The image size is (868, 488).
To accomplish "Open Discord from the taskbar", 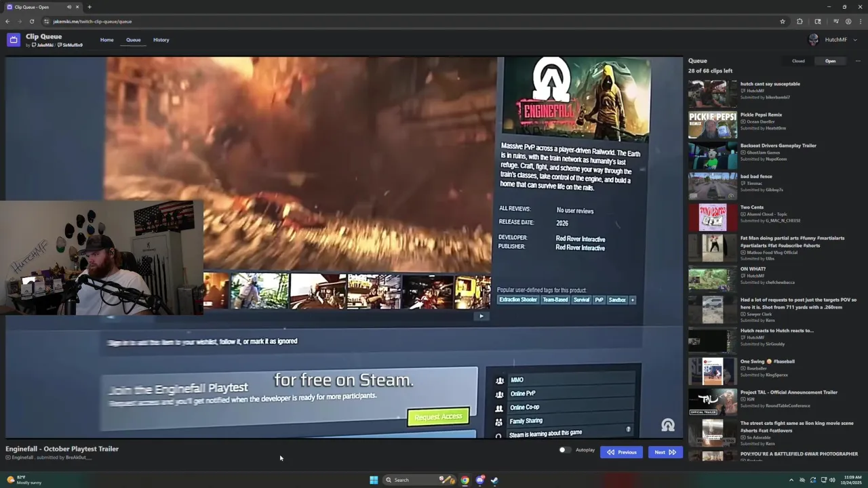I will (x=480, y=480).
